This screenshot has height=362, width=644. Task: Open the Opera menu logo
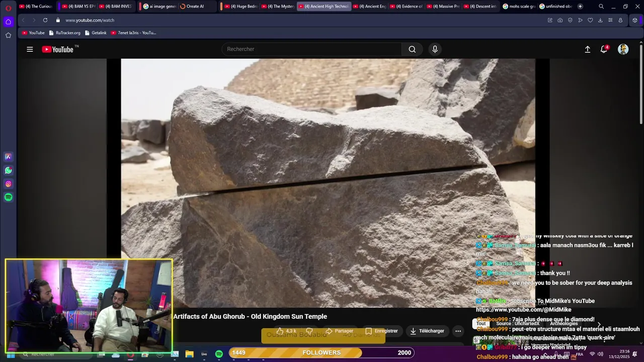tap(8, 8)
